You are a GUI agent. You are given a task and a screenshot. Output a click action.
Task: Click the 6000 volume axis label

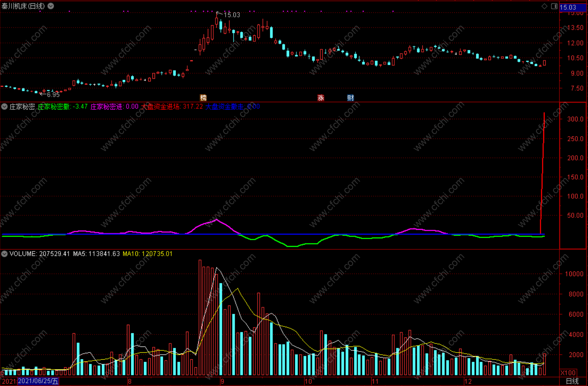(x=576, y=314)
